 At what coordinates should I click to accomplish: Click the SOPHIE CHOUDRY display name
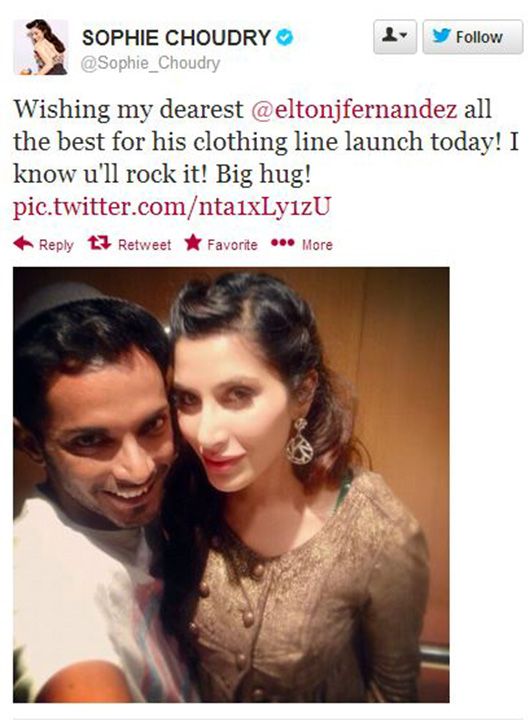coord(176,37)
